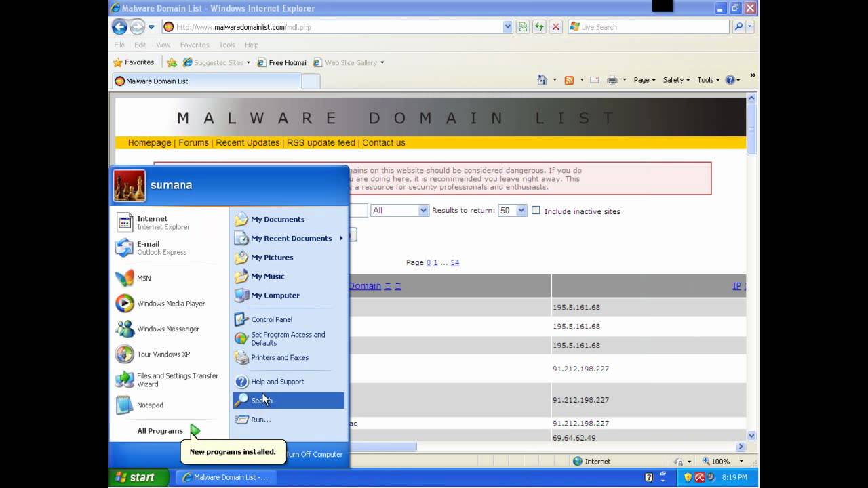
Task: Click the Recent Updates link
Action: (248, 143)
